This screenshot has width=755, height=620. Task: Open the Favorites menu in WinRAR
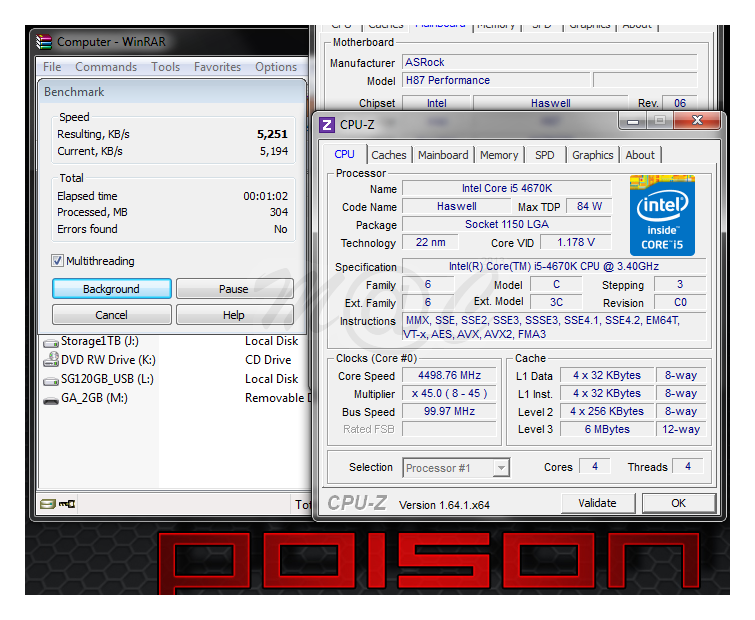[217, 67]
